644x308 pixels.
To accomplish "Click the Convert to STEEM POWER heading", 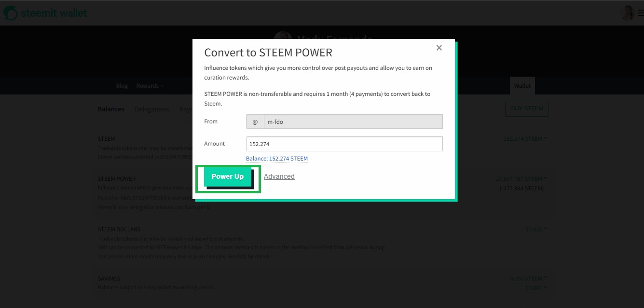I will [x=268, y=53].
